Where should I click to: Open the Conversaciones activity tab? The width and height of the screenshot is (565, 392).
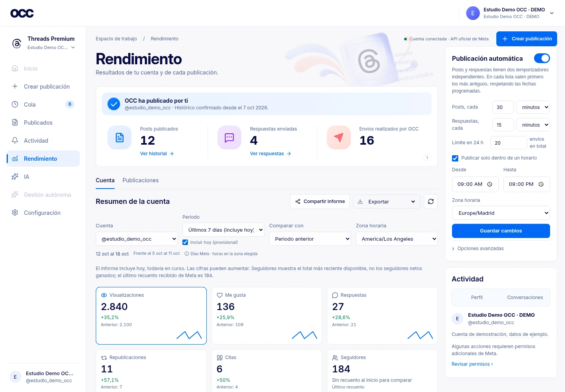525,298
